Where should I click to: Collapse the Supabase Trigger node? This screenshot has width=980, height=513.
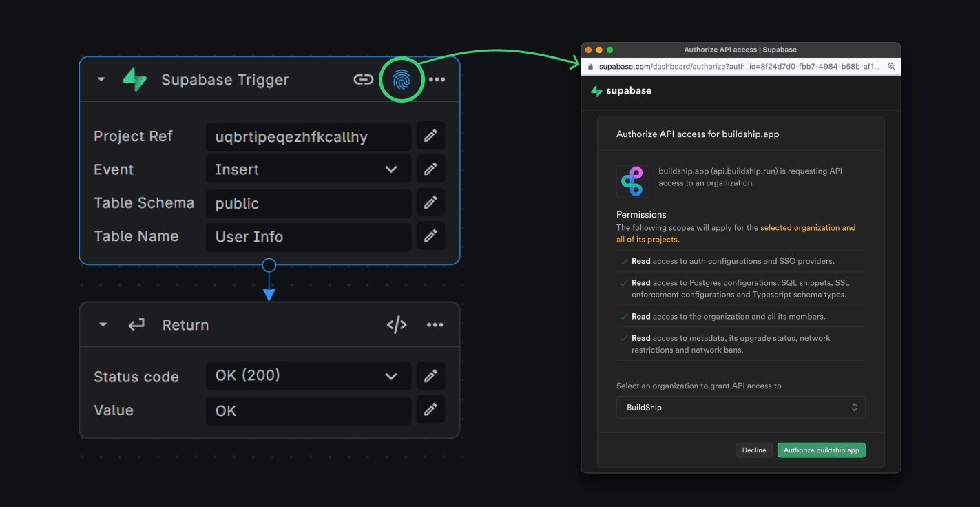(100, 79)
